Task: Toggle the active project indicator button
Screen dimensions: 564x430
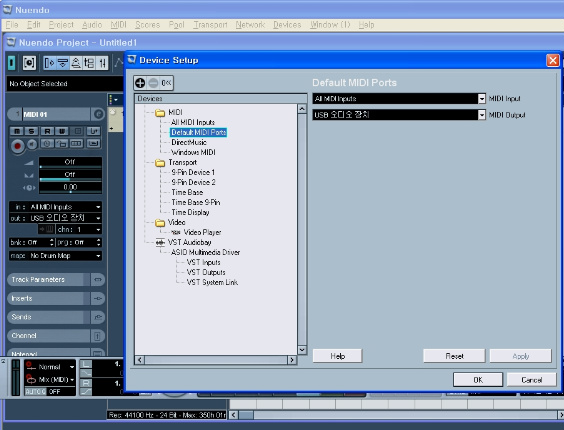Action: point(12,63)
